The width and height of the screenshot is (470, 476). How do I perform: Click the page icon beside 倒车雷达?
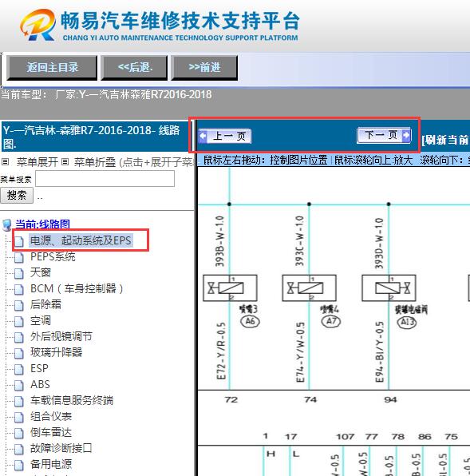tap(19, 433)
